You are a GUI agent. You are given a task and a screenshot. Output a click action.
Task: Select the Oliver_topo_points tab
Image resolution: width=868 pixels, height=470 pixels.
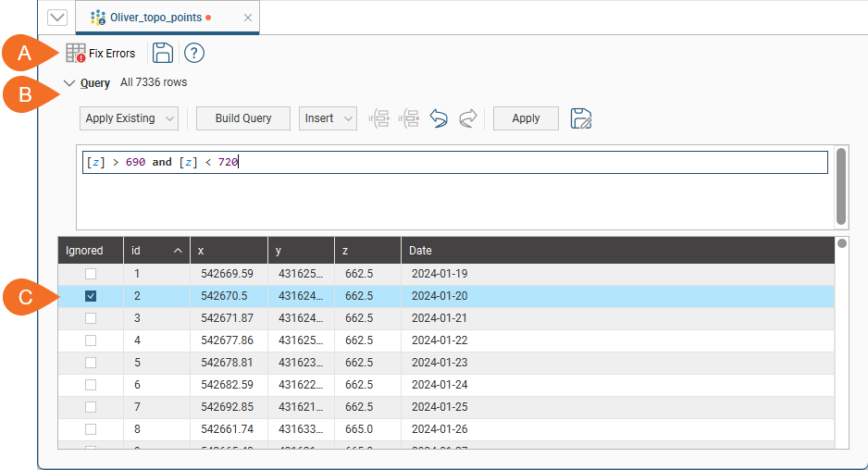[154, 18]
